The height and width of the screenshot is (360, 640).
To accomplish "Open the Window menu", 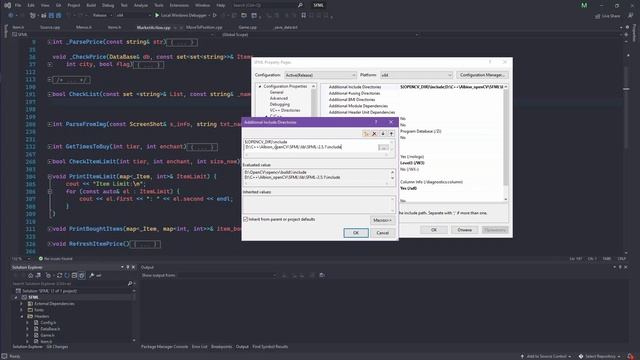I will coord(202,5).
